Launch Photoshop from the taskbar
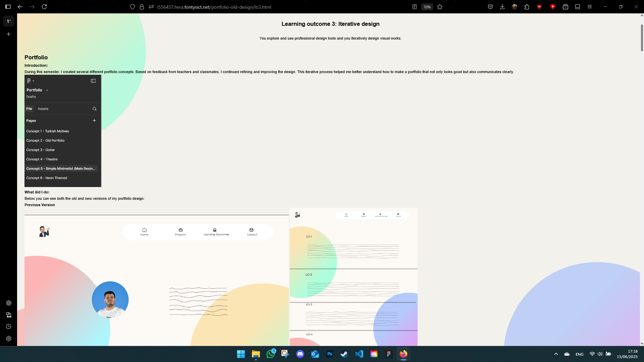This screenshot has width=644, height=362. point(330,354)
